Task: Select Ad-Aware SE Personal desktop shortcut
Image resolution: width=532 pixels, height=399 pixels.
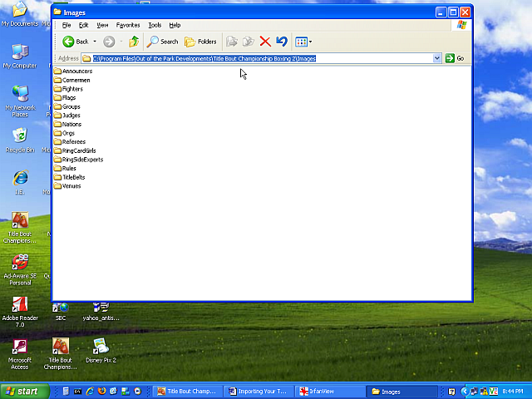Action: pos(20,269)
